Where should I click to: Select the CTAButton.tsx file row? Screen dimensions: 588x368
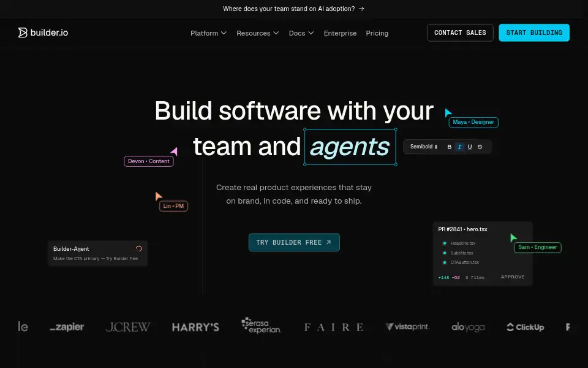[x=461, y=263]
